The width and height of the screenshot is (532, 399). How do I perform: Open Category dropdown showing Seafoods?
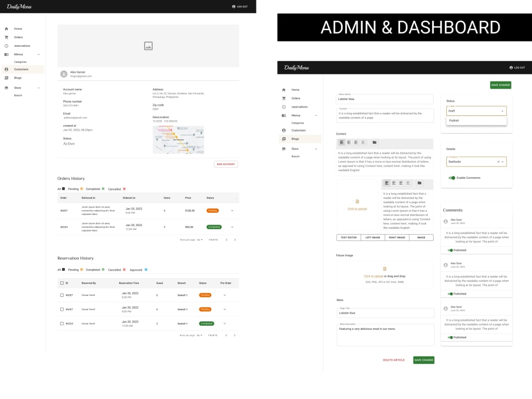[x=476, y=162]
